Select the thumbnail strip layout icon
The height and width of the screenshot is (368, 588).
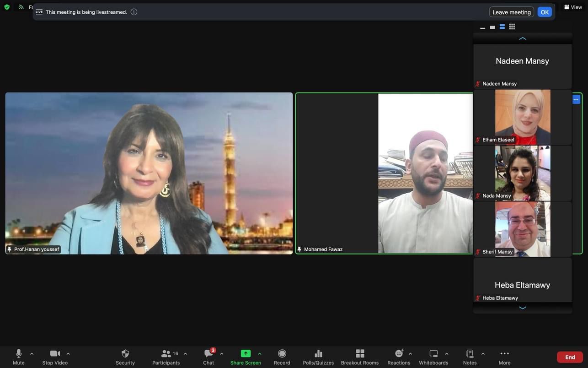[502, 27]
